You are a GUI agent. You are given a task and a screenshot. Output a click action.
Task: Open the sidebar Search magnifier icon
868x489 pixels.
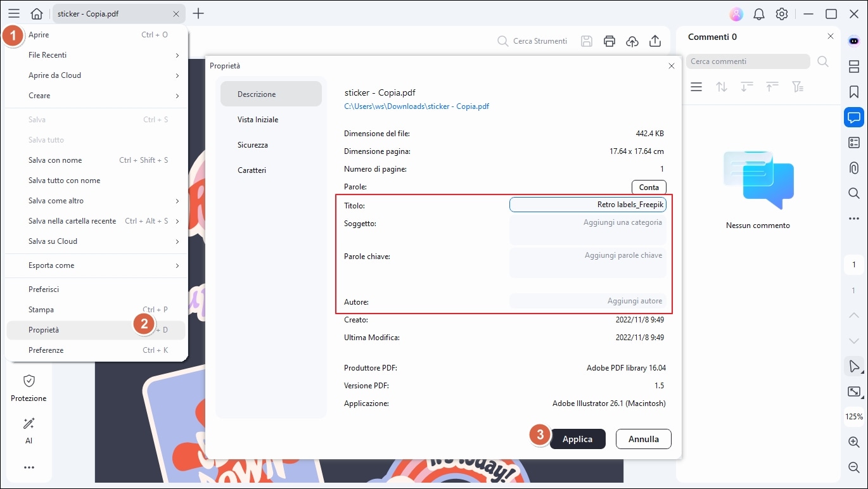click(854, 193)
